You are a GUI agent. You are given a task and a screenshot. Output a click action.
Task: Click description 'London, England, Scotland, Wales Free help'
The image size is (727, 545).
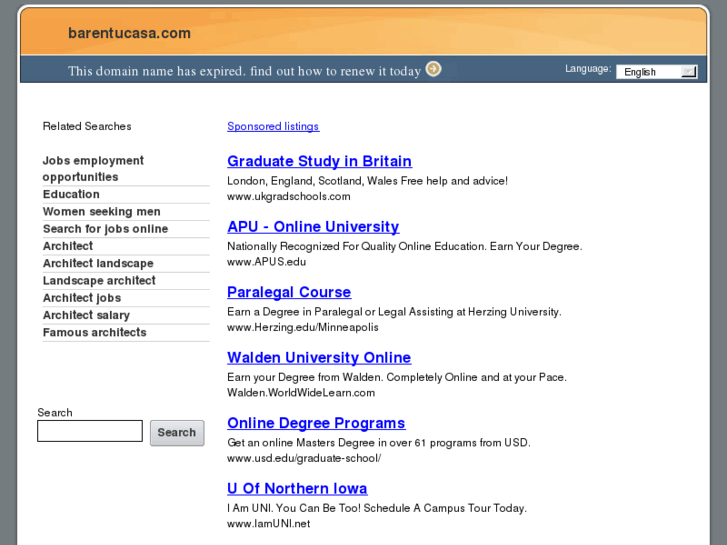368,181
